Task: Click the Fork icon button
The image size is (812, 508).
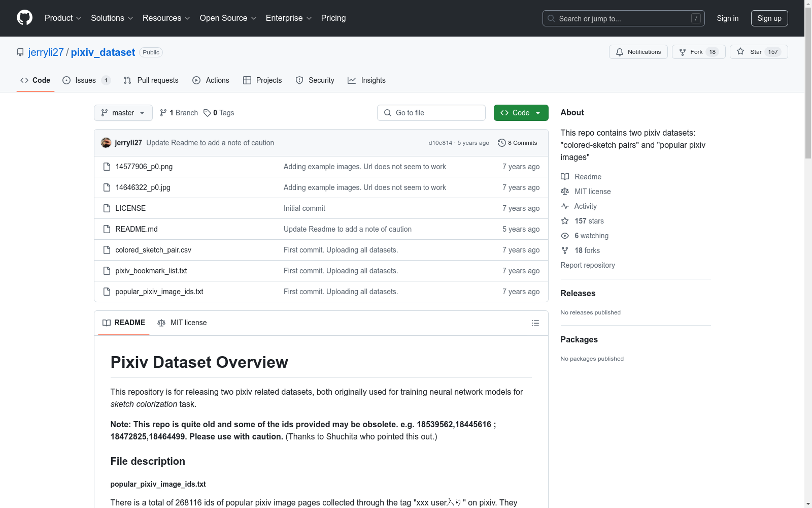Action: tap(683, 52)
